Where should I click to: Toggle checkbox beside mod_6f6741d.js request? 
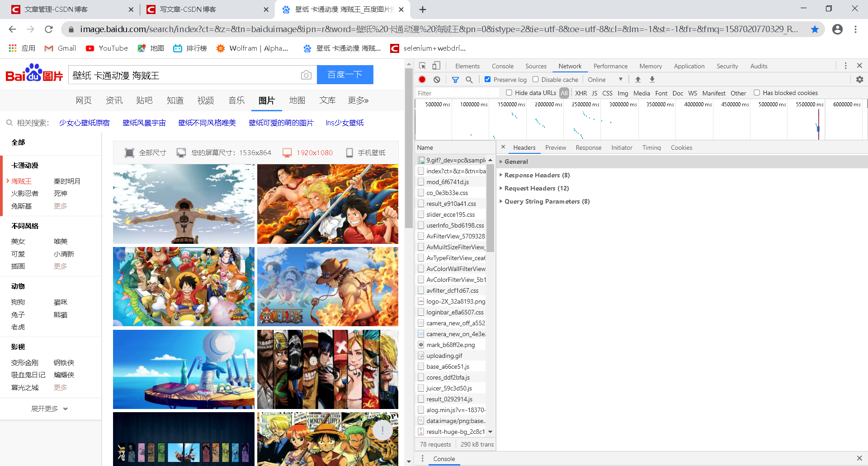[421, 182]
